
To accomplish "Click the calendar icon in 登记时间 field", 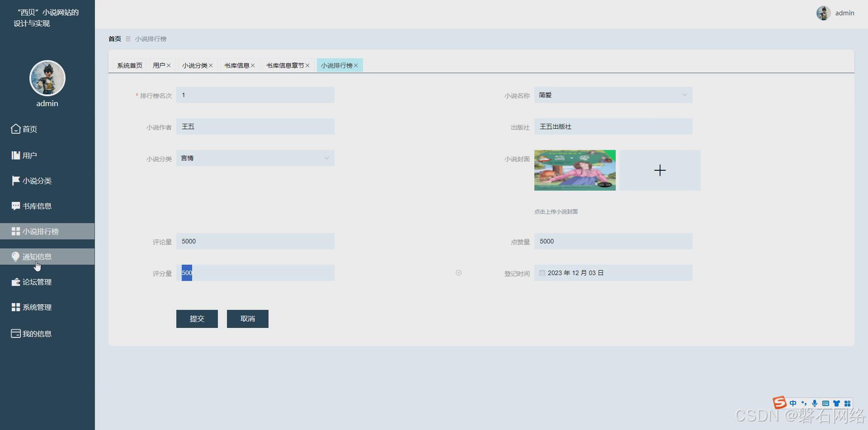I will click(542, 273).
